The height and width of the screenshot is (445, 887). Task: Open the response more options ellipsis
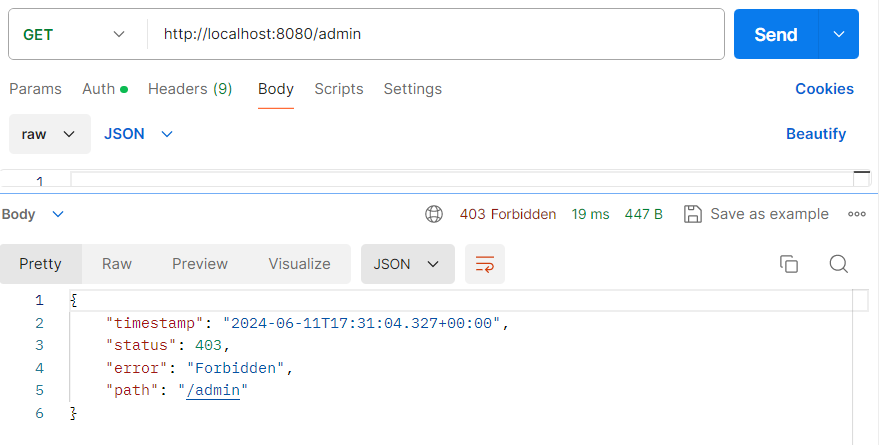click(x=856, y=214)
